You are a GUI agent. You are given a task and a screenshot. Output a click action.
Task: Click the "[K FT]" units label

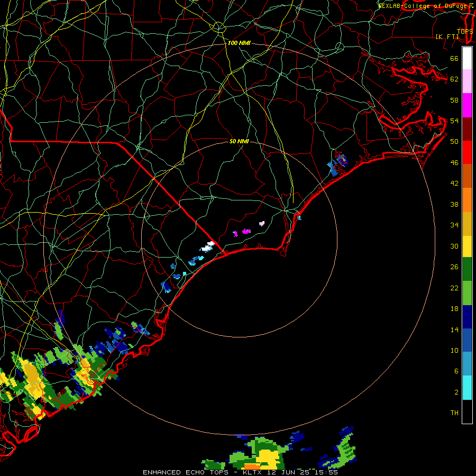click(x=447, y=36)
